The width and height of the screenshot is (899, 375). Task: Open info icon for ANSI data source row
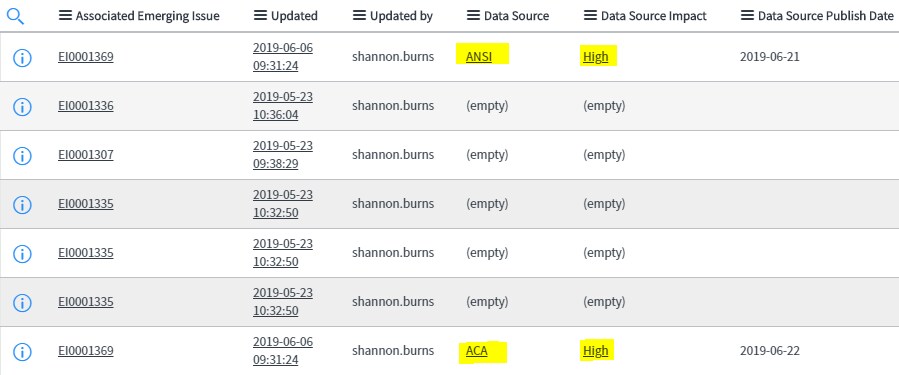point(22,57)
